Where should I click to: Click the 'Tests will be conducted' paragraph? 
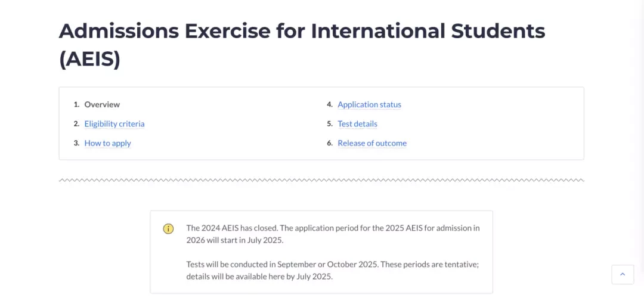(333, 270)
